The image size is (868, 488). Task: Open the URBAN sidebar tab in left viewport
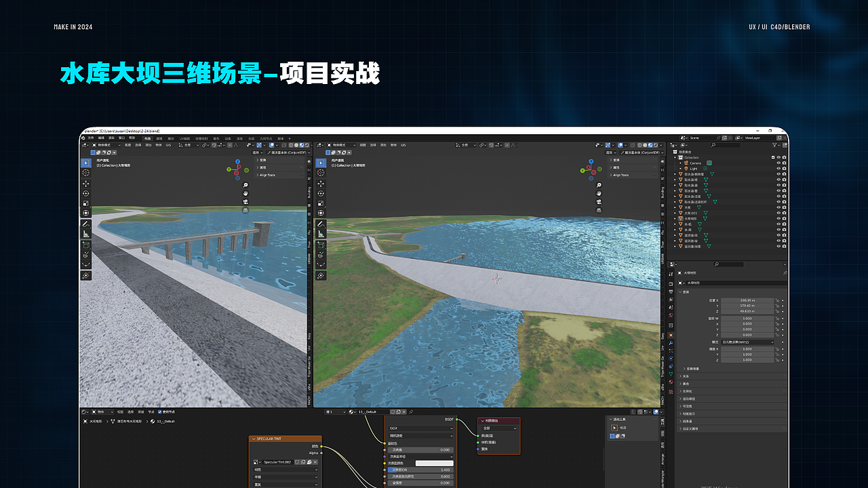coord(309,260)
